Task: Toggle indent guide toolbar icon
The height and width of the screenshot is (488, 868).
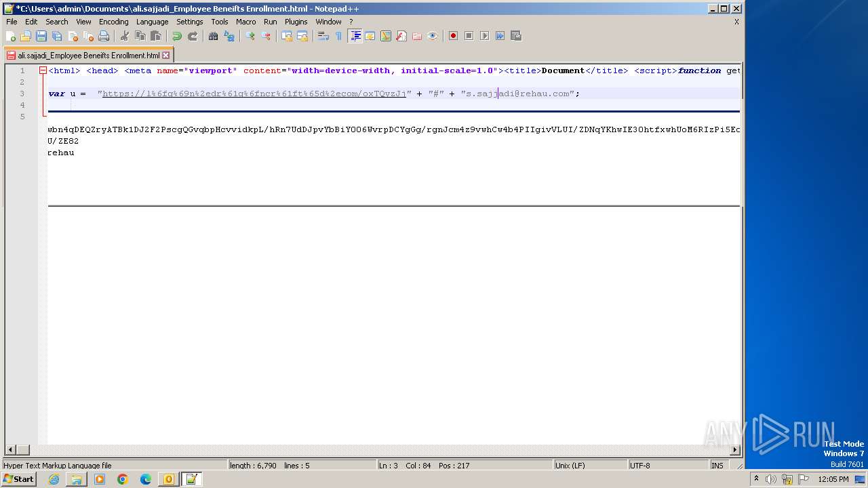Action: [355, 36]
